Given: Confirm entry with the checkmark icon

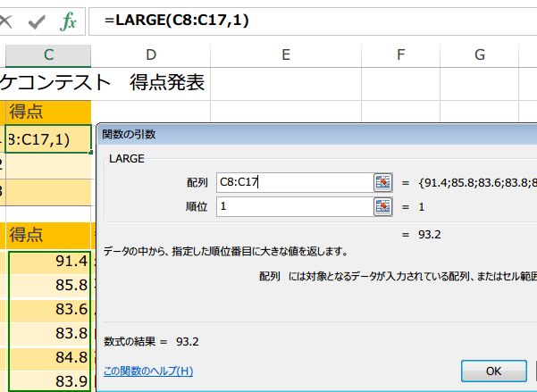Looking at the screenshot, I should click(37, 22).
